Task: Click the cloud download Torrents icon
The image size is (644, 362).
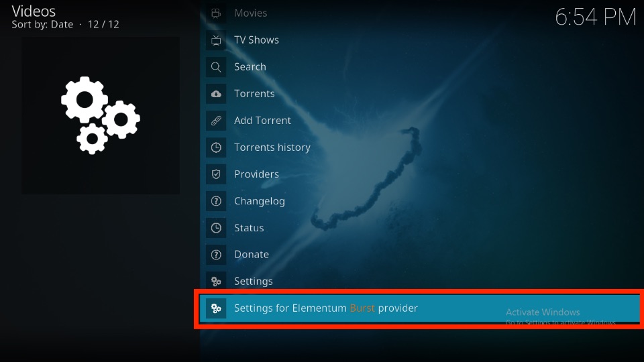Action: click(216, 94)
